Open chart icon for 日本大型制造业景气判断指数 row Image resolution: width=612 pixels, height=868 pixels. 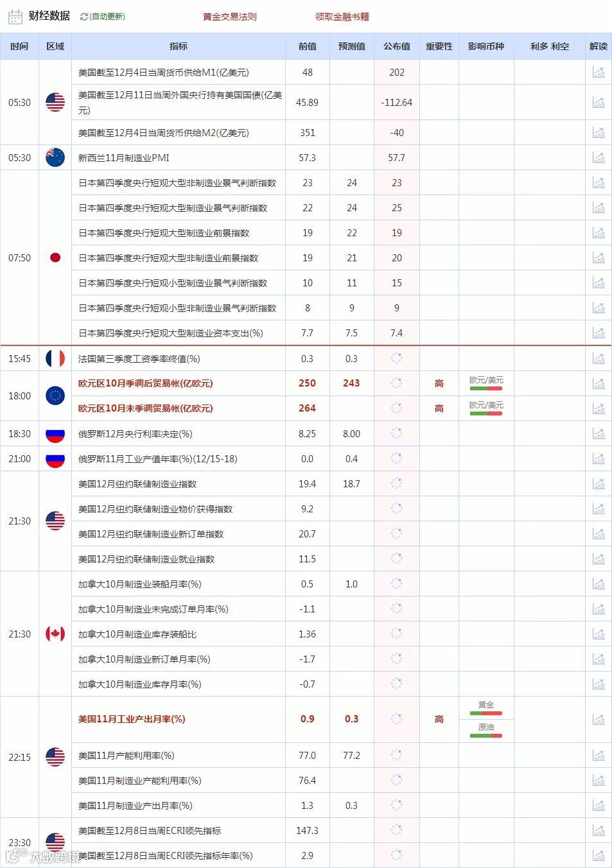point(599,207)
